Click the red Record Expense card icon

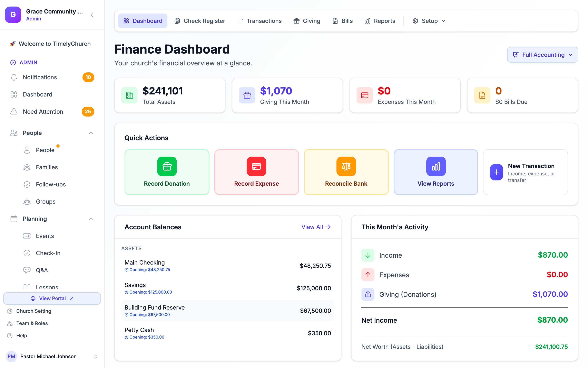[x=256, y=166]
